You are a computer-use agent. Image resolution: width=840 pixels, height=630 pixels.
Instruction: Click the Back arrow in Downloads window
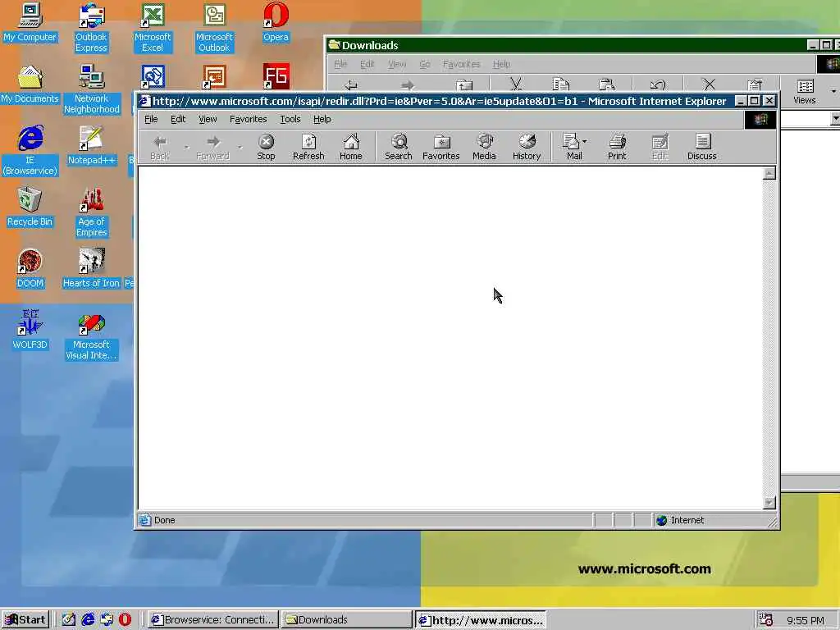point(351,84)
